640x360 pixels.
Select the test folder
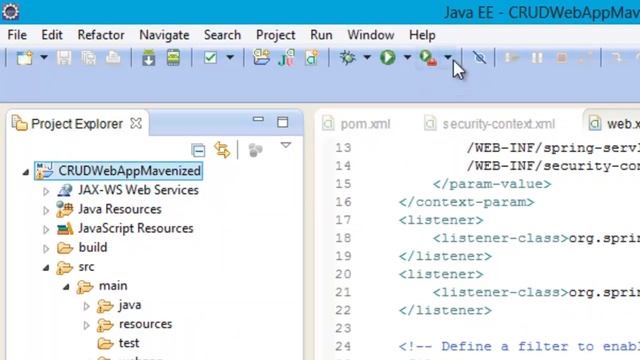point(129,343)
